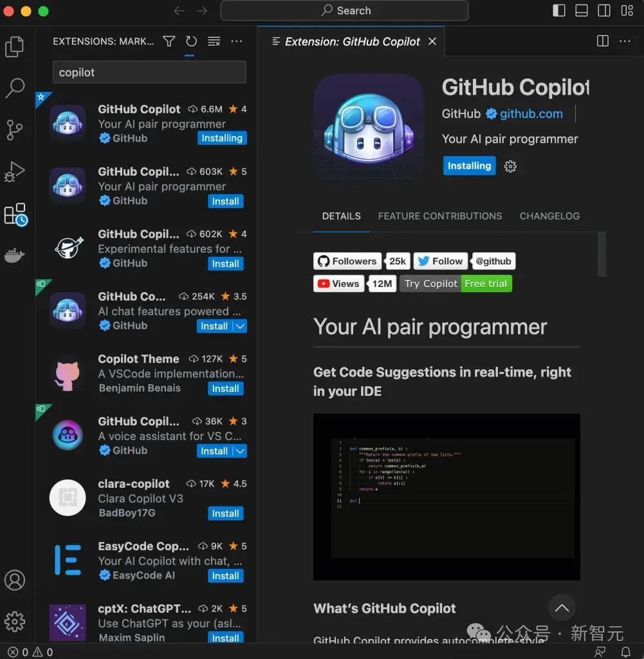Click Installing button in GitHub Copilot list row
This screenshot has width=644, height=659.
coord(222,138)
